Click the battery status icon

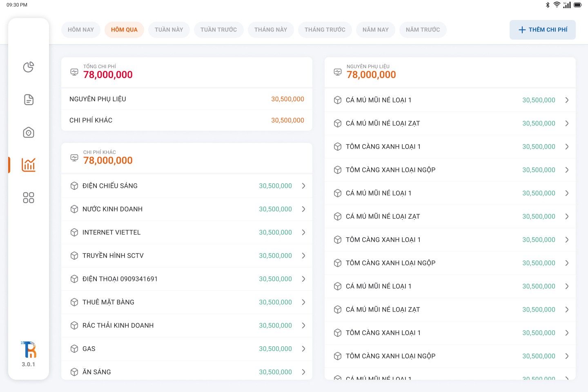(577, 5)
